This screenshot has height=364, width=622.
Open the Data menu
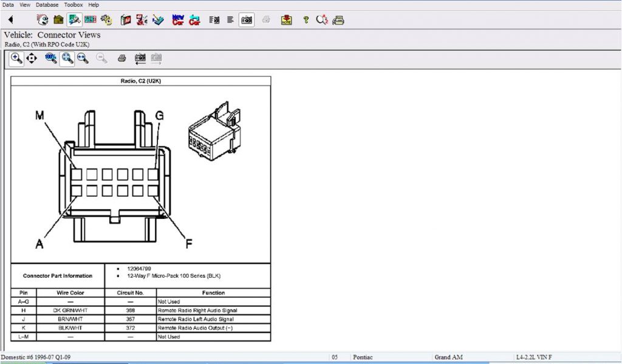9,4
